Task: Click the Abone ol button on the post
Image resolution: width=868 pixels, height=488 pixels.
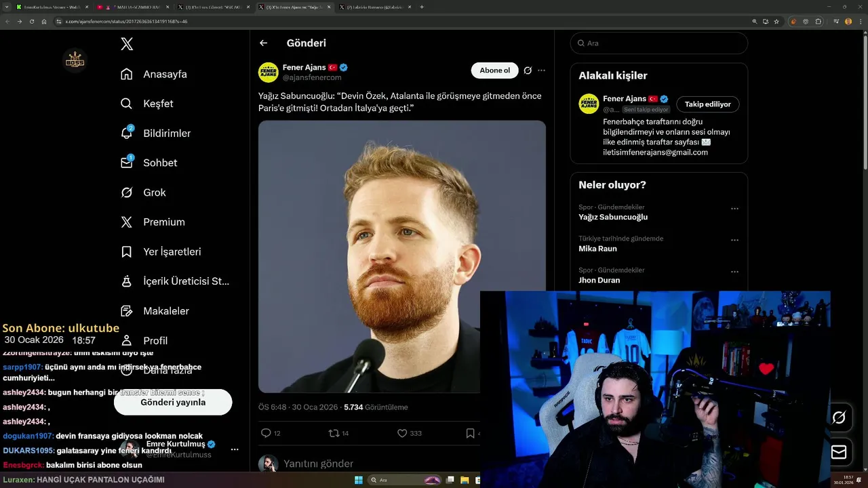Action: coord(494,70)
